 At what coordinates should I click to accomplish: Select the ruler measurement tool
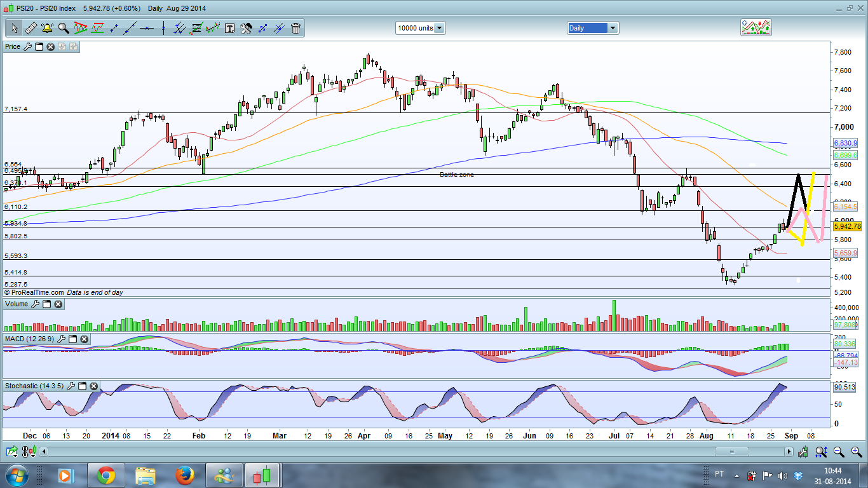click(x=31, y=28)
